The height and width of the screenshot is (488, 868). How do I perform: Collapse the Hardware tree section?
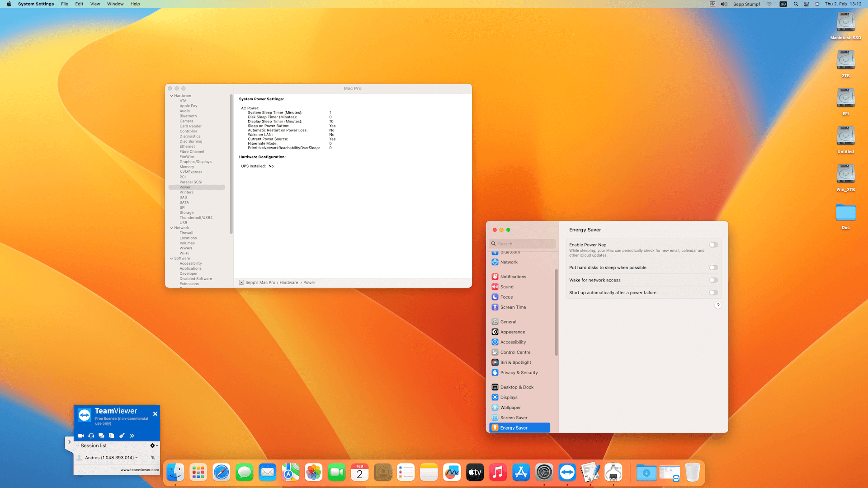pos(171,96)
